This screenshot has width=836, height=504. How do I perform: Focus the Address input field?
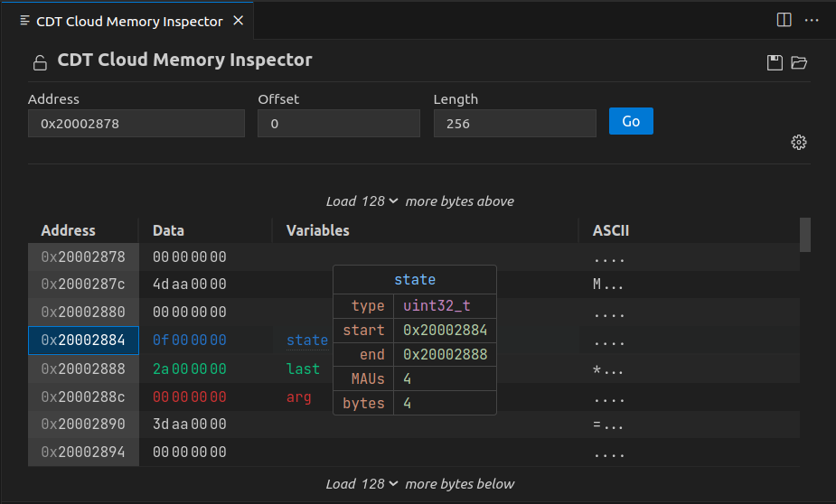136,124
